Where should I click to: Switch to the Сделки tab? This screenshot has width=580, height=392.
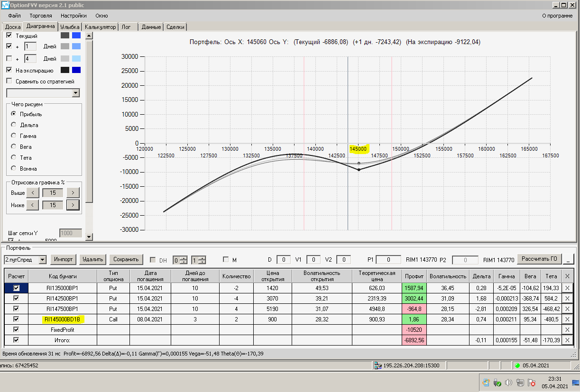175,27
